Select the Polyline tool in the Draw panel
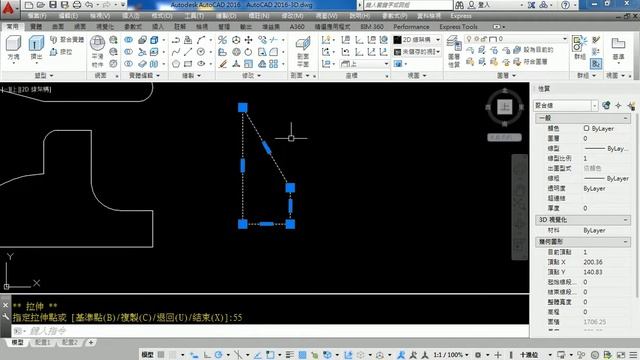This screenshot has height=360, width=640. tap(176, 40)
